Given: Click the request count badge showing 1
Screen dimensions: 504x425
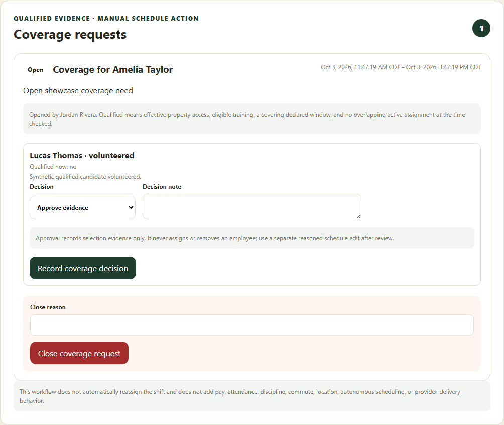Looking at the screenshot, I should pyautogui.click(x=481, y=28).
